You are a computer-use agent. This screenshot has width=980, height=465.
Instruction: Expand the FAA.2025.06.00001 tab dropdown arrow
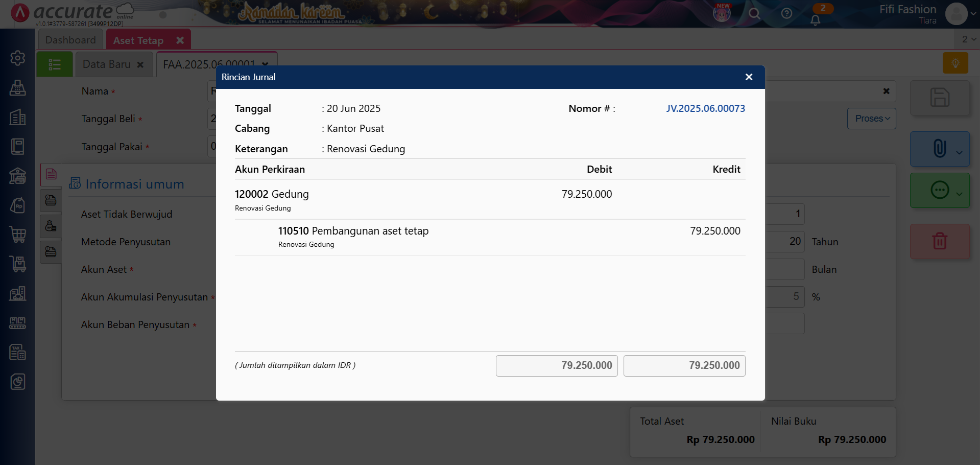[265, 64]
